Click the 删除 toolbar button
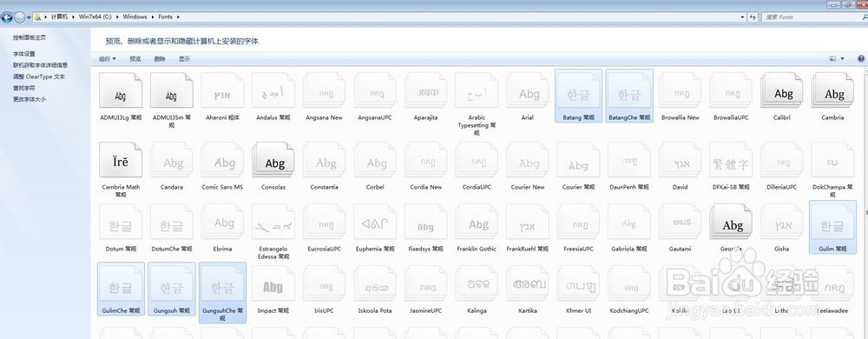The width and height of the screenshot is (868, 339). 160,59
